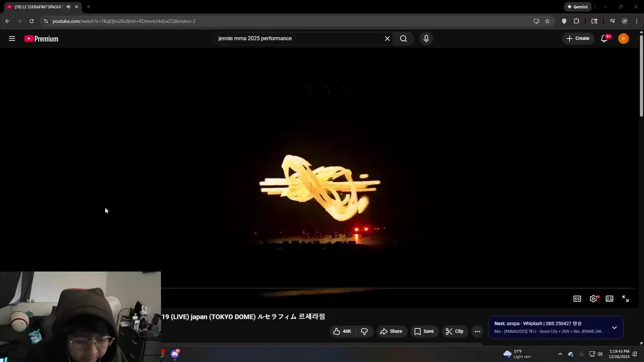Open the taskbar volume control

click(x=600, y=354)
